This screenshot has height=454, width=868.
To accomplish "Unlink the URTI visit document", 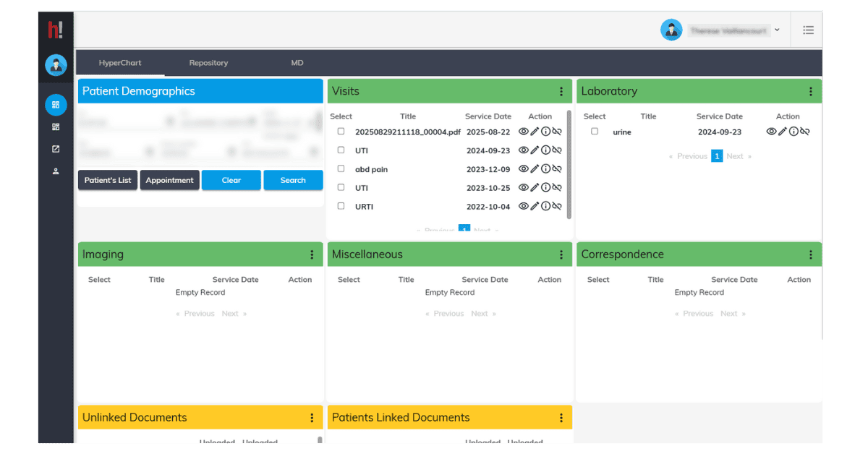I will click(x=557, y=207).
